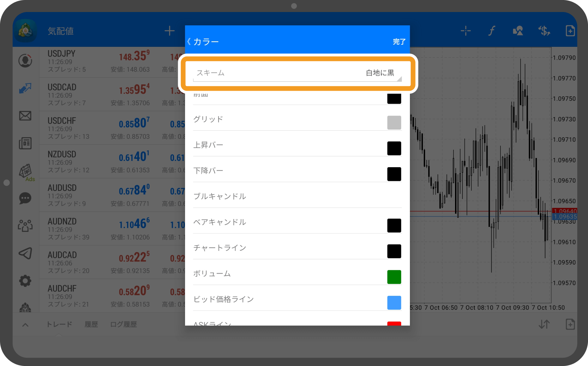The height and width of the screenshot is (366, 588).
Task: Tap the sort arrows icon in bottom bar
Action: 544,324
